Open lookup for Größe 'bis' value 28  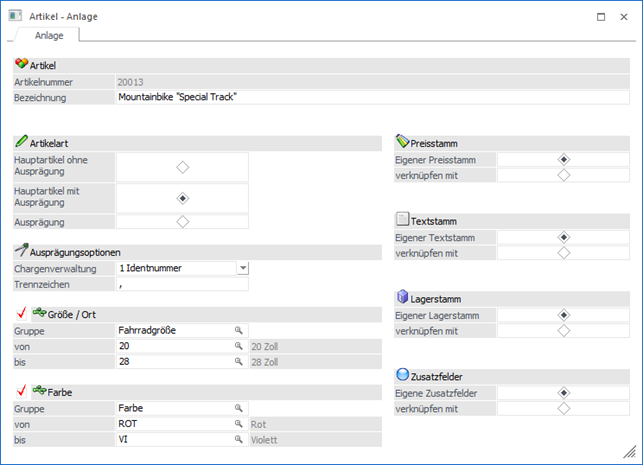click(239, 360)
